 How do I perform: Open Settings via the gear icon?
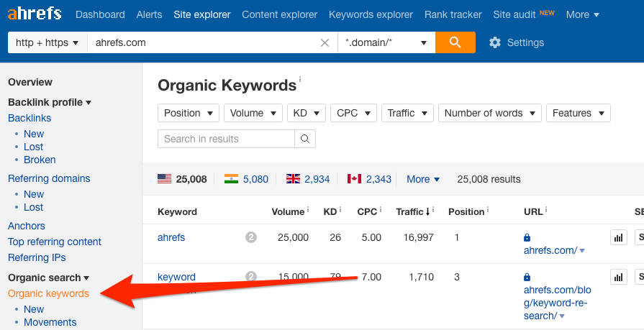pyautogui.click(x=495, y=42)
